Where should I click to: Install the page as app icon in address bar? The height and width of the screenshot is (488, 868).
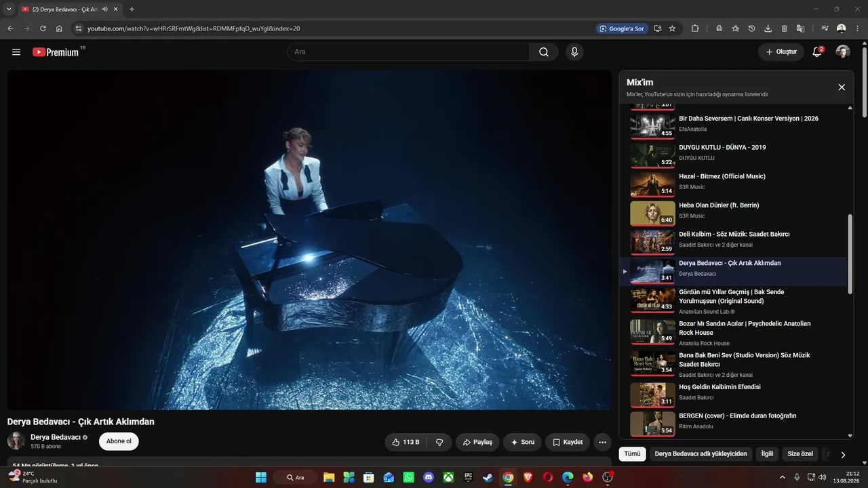coord(657,28)
